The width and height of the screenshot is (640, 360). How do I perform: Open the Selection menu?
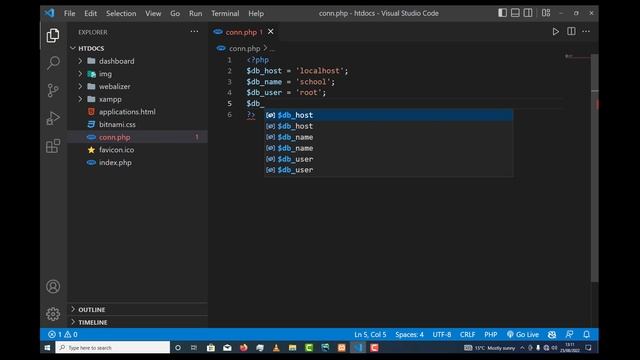(121, 13)
